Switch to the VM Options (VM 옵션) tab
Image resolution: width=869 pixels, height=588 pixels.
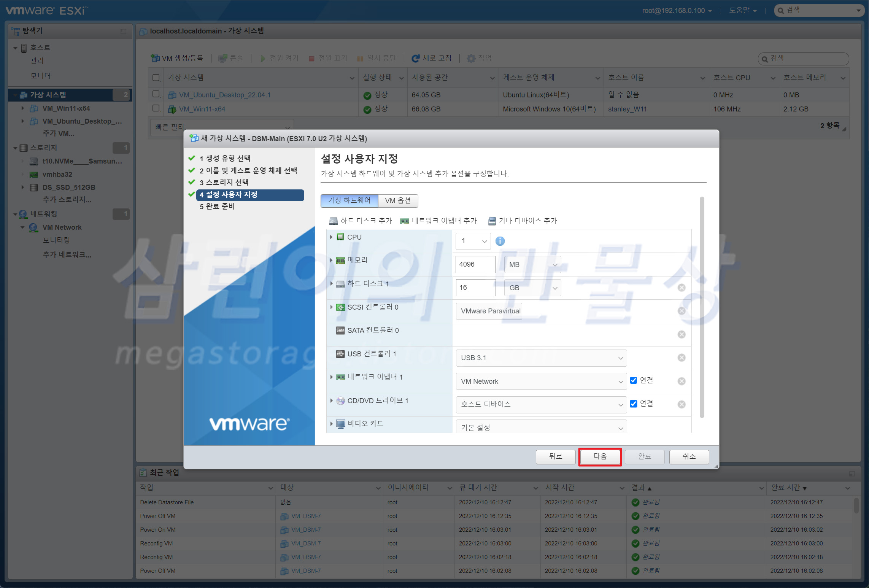pos(398,200)
